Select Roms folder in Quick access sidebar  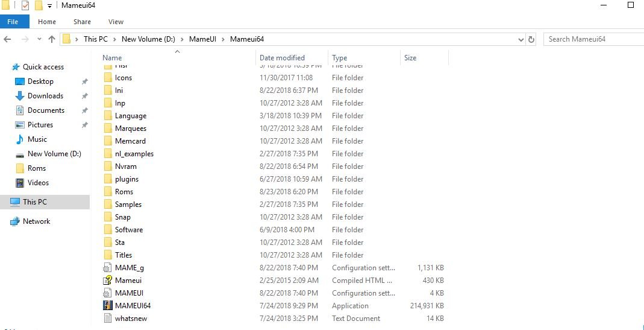(37, 168)
